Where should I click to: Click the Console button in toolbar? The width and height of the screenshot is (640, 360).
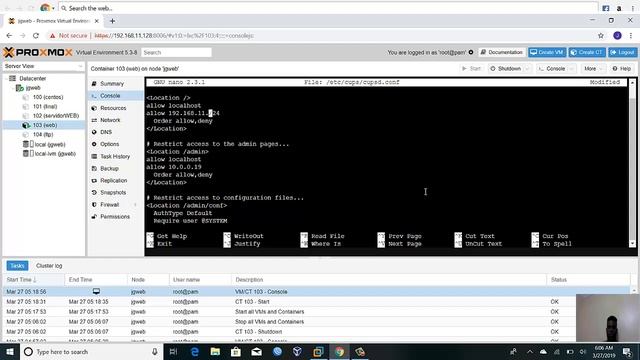[x=552, y=69]
